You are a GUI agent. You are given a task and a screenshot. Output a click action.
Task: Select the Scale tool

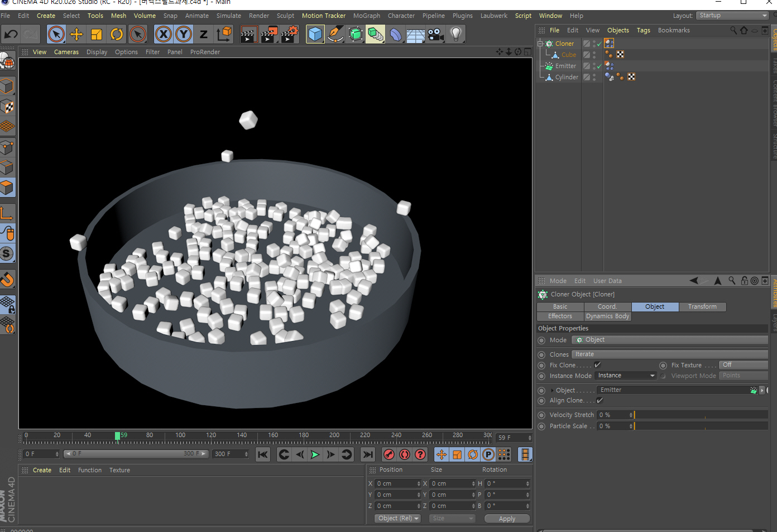[97, 35]
